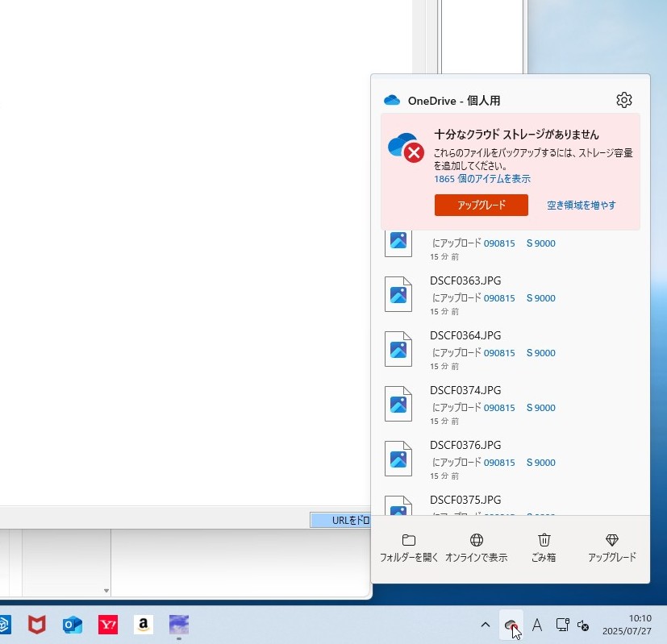The image size is (667, 644).
Task: Click the diamond アップグレード icon in the footer
Action: [x=611, y=540]
